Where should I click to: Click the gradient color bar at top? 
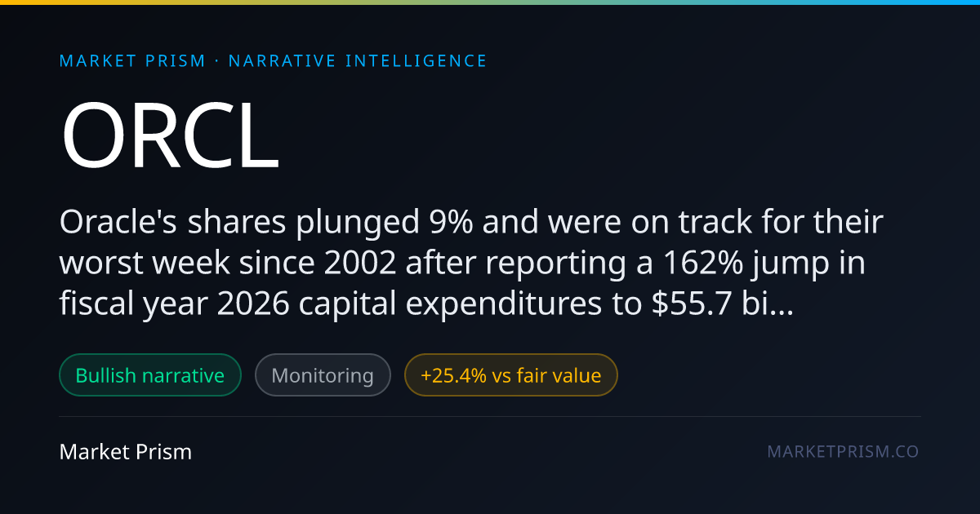click(490, 2)
